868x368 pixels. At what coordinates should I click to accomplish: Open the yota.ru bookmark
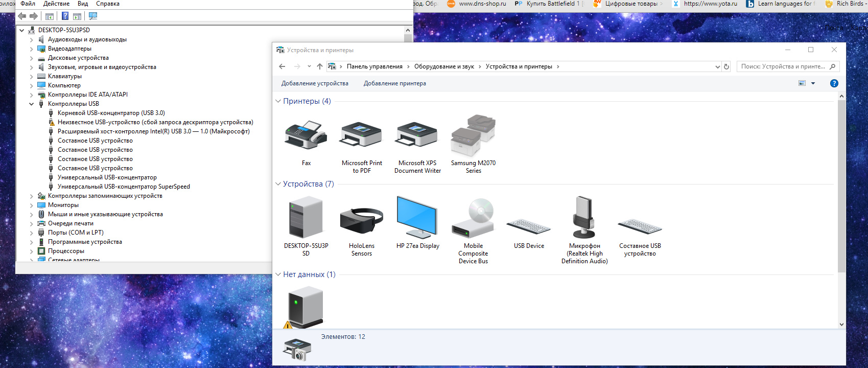pos(705,4)
